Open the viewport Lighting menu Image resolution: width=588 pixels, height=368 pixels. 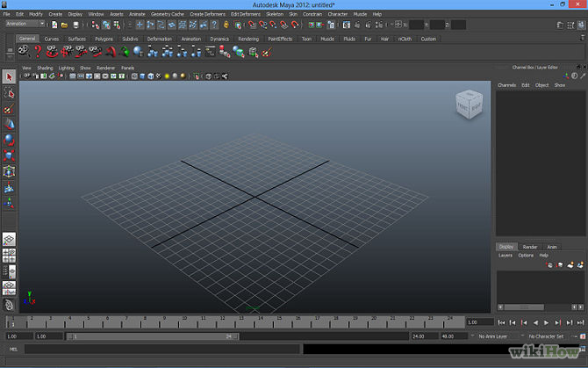(x=67, y=68)
